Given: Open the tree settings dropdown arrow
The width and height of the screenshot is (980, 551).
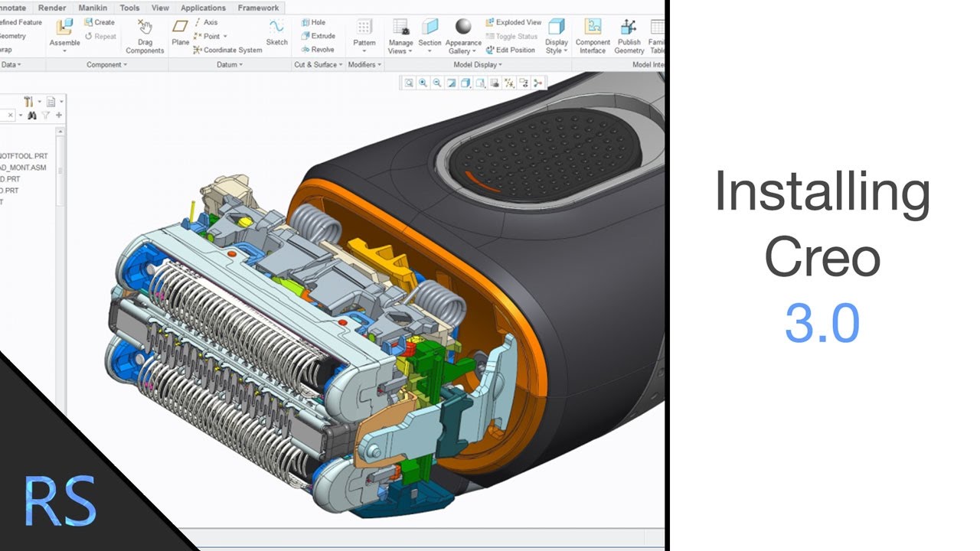Looking at the screenshot, I should point(40,101).
